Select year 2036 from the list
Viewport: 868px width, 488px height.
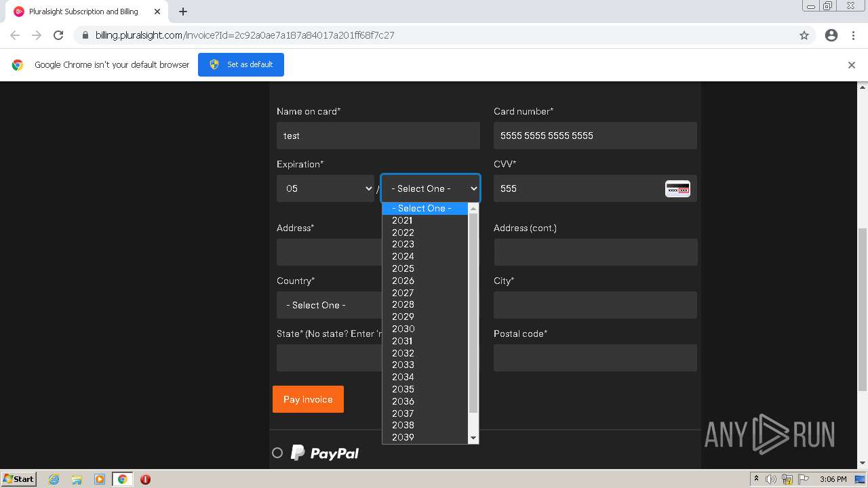425,401
